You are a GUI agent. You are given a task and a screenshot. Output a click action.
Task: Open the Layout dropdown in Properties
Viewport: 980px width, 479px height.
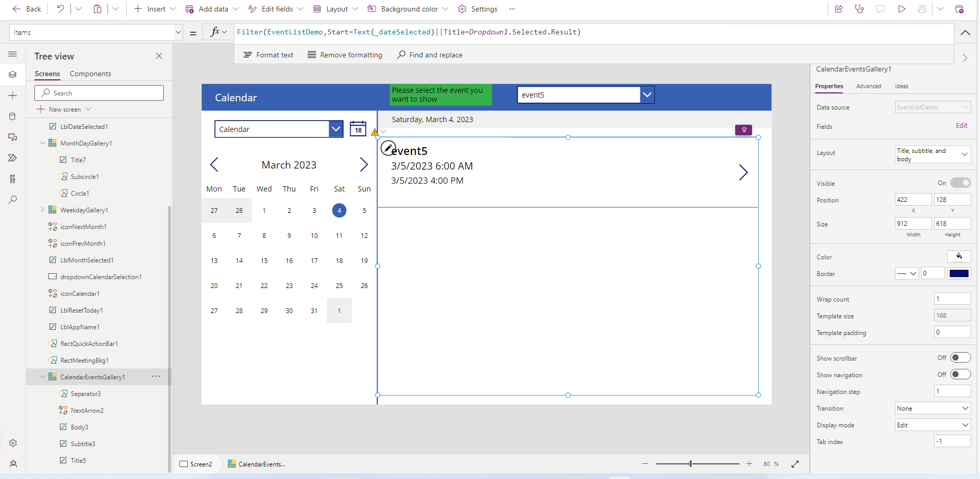[933, 154]
